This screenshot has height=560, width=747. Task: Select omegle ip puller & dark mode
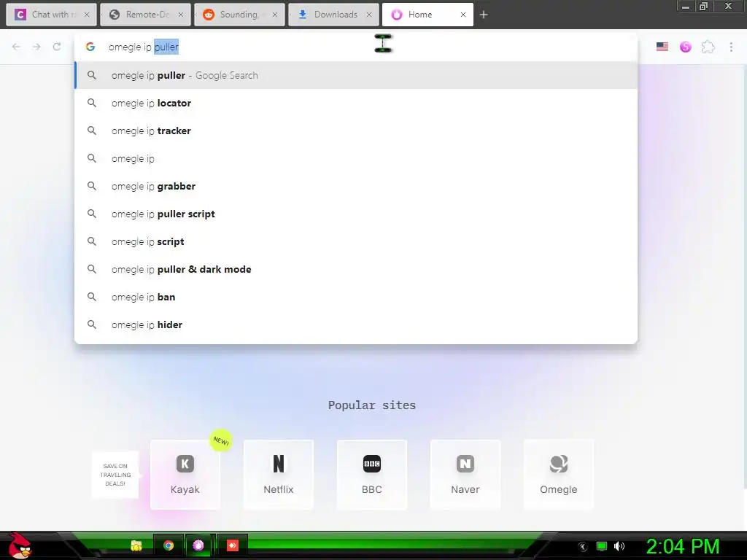tap(356, 269)
